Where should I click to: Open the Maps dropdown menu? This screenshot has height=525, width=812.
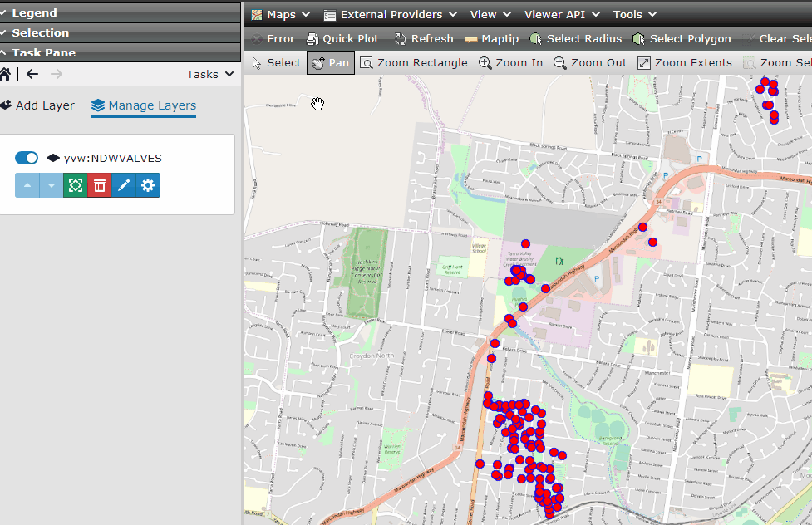pyautogui.click(x=280, y=14)
